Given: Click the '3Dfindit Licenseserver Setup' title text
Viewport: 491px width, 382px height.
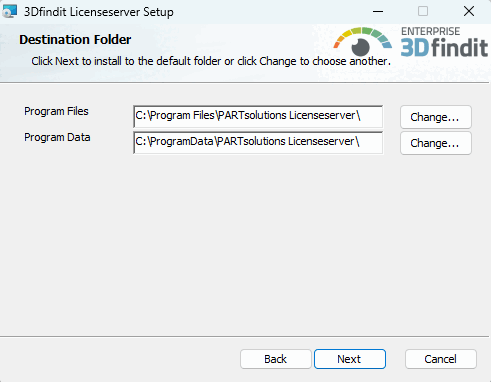Looking at the screenshot, I should pyautogui.click(x=99, y=12).
